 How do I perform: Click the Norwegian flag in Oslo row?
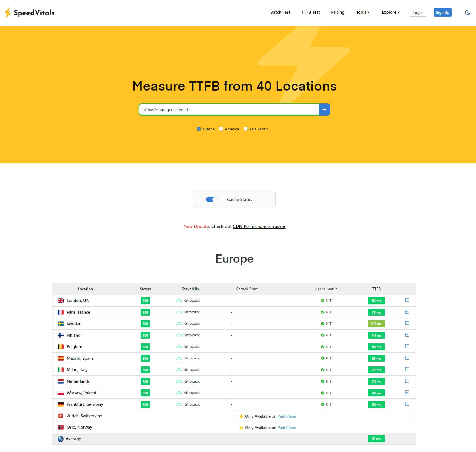(x=61, y=427)
